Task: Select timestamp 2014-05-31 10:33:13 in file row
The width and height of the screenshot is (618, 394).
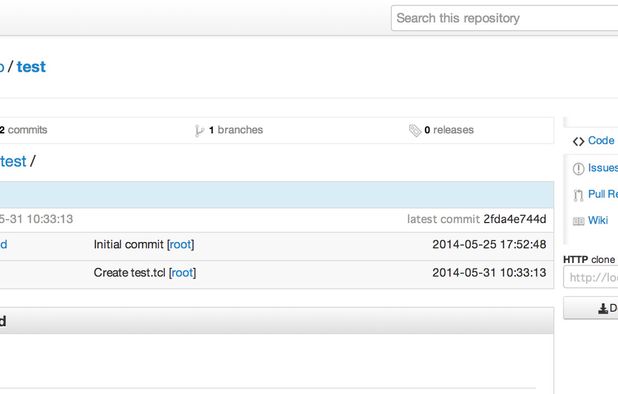Action: [489, 273]
